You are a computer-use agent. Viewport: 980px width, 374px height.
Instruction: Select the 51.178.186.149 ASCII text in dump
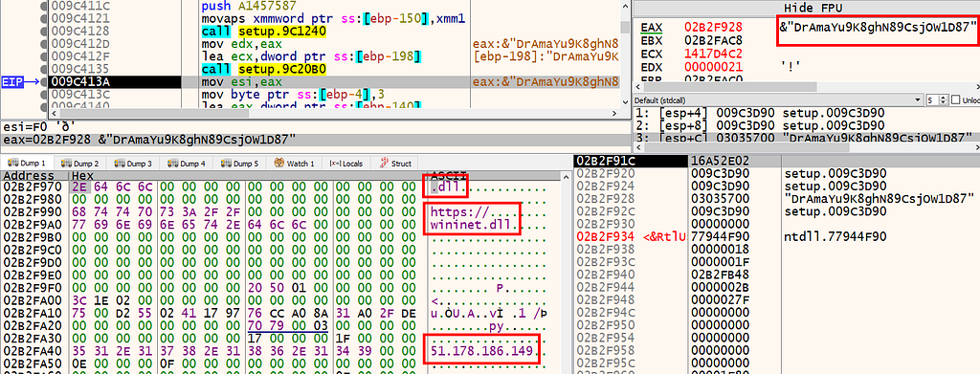tap(483, 352)
